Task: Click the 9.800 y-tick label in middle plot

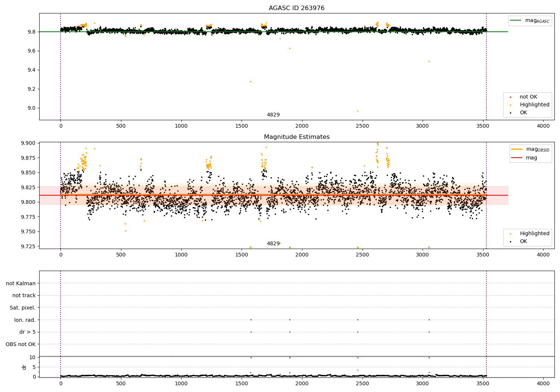Action: tap(28, 202)
